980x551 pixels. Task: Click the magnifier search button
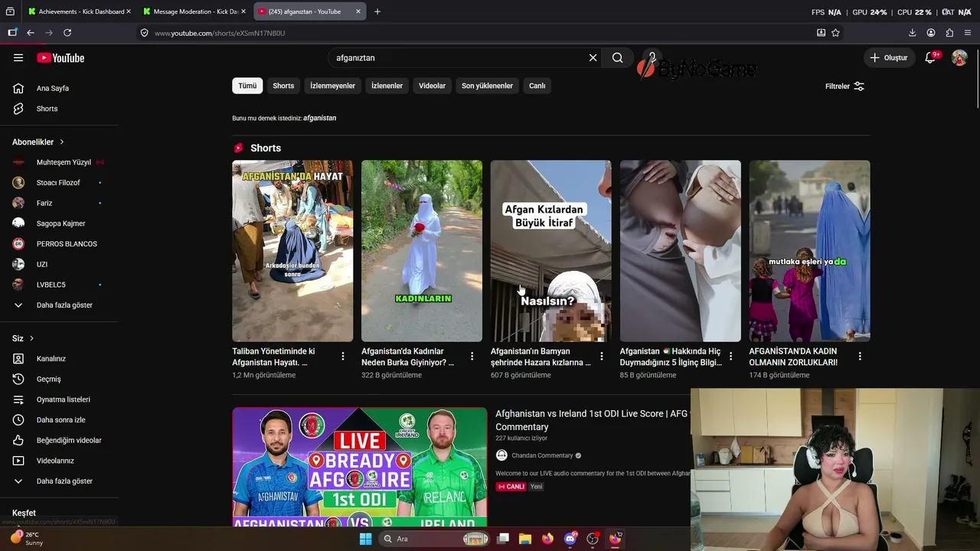tap(617, 57)
